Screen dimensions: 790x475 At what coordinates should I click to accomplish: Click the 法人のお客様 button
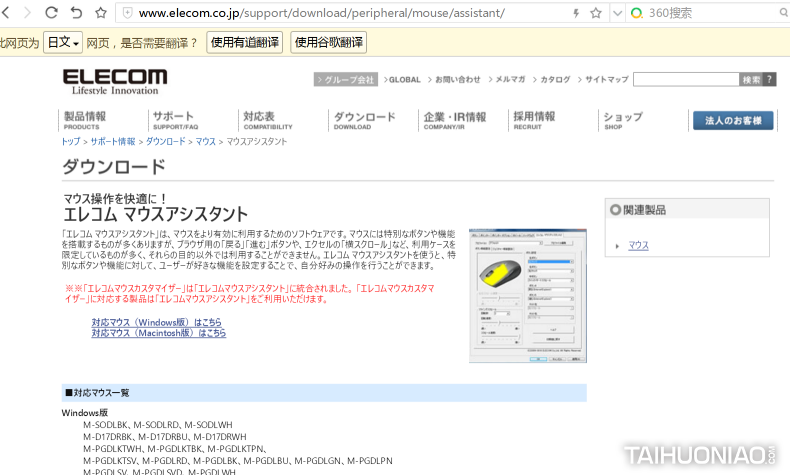pyautogui.click(x=732, y=120)
